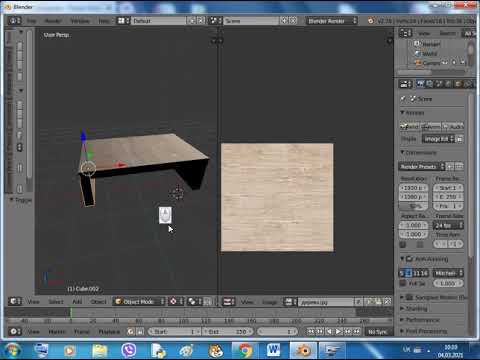Open the Help menu in info header
The image size is (480, 360).
click(104, 21)
